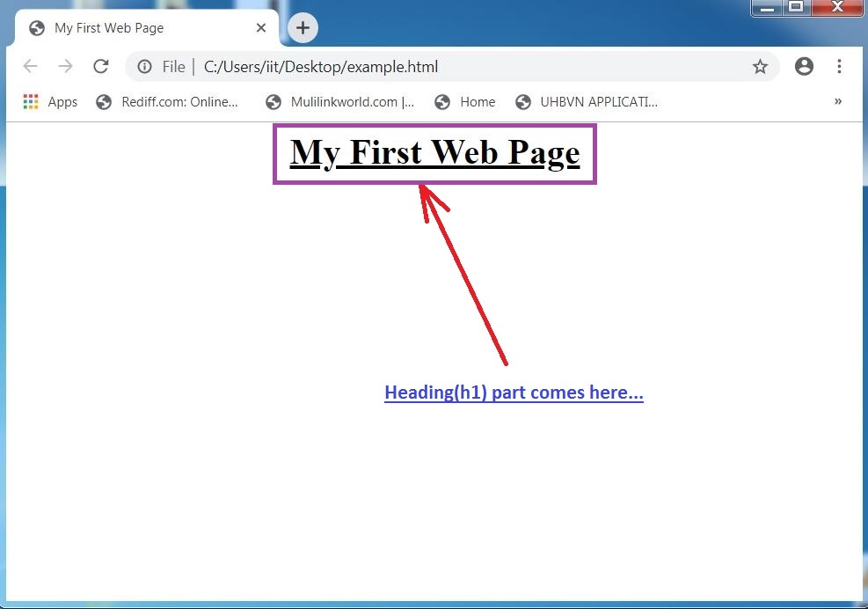This screenshot has width=868, height=609.
Task: Toggle the star to save example.html
Action: [760, 66]
